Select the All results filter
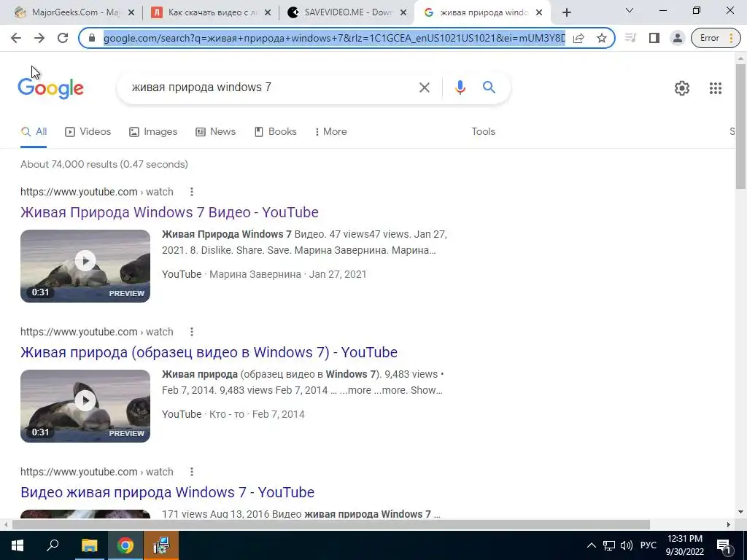The width and height of the screenshot is (747, 560). click(x=34, y=132)
